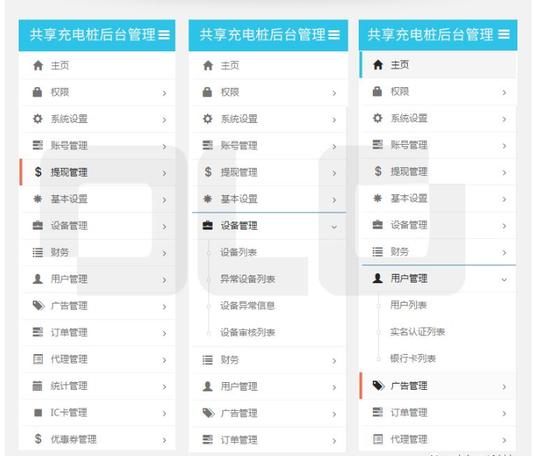
Task: Click IC卡管理 text in the left panel
Action: pyautogui.click(x=69, y=412)
